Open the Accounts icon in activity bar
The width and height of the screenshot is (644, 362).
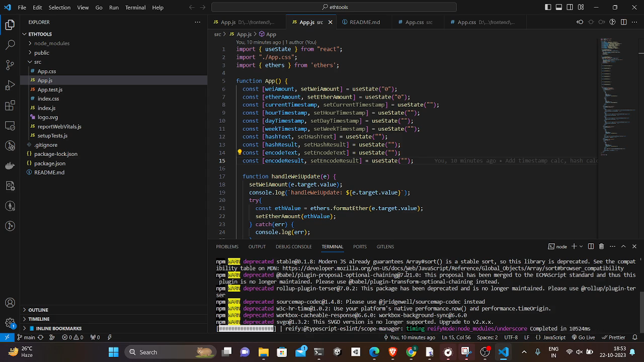click(10, 303)
